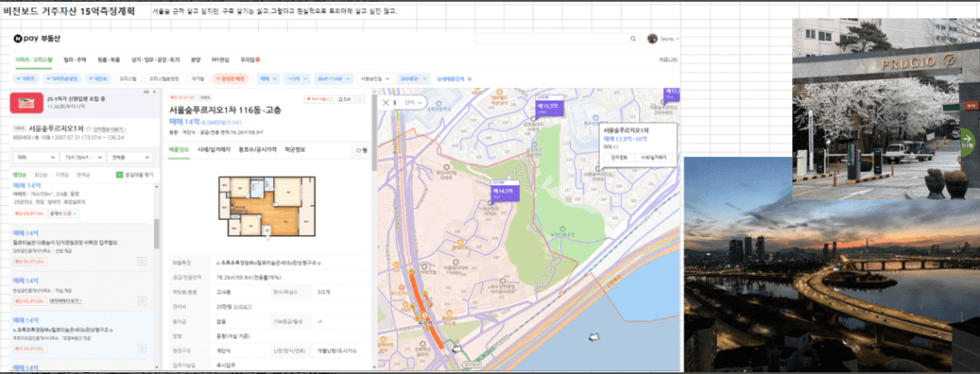The image size is (980, 374).
Task: Click the 상세보기 link next to 20만원
Action: (244, 307)
